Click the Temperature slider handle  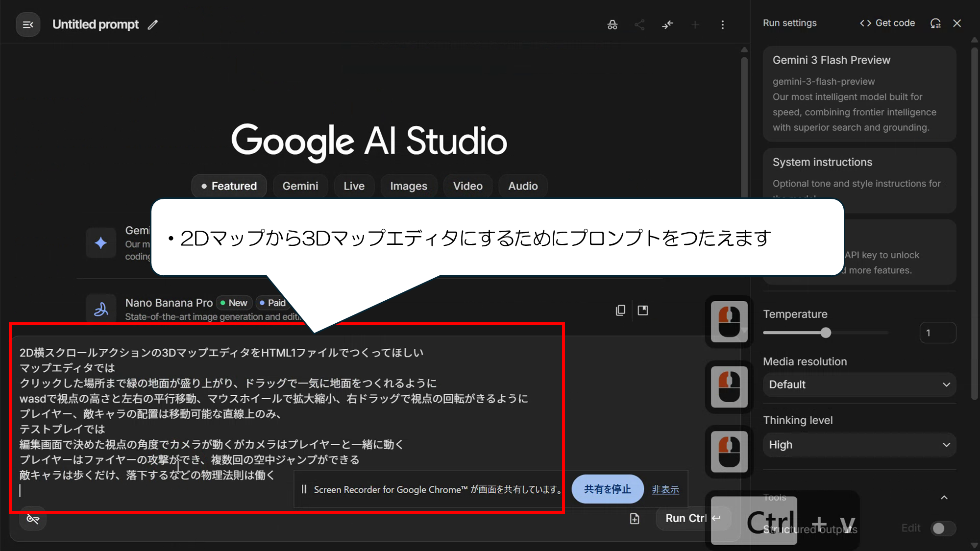(826, 333)
